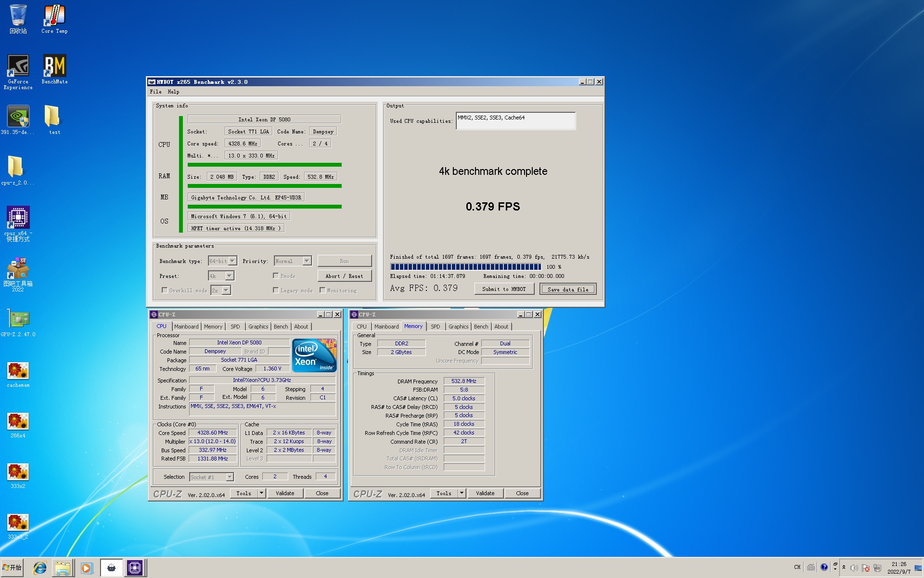Switch to About tab in right CPU-Z
This screenshot has width=924, height=578.
coord(501,327)
